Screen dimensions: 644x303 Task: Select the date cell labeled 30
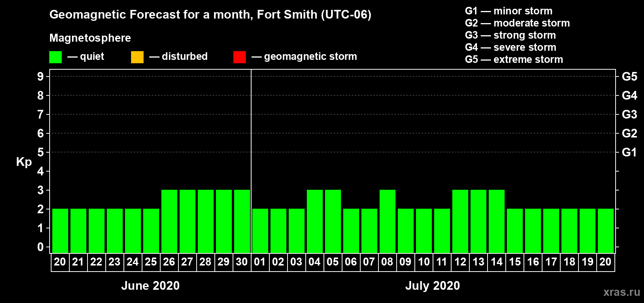(242, 262)
